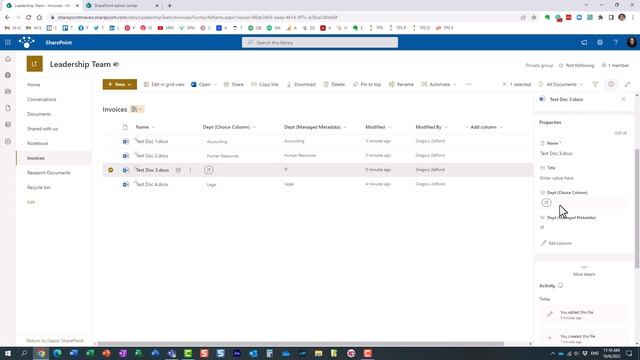This screenshot has width=640, height=360.
Task: Click Copy link in the toolbar
Action: [264, 84]
